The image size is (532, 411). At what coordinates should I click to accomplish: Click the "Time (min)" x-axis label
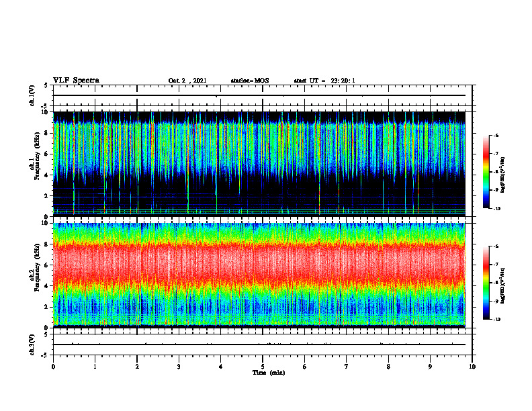[x=269, y=373]
